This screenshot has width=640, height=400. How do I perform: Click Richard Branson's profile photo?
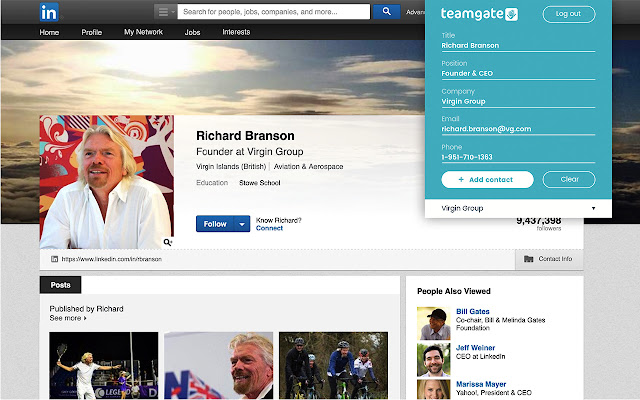pyautogui.click(x=107, y=182)
